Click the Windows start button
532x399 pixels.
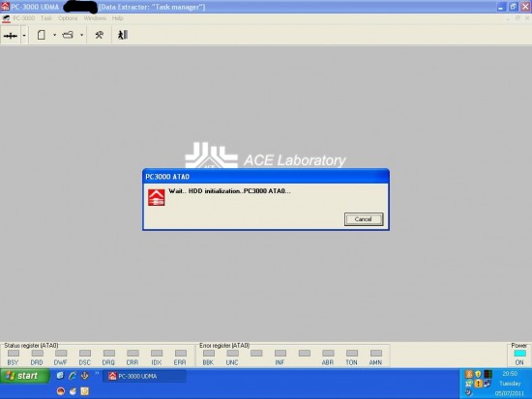pos(24,376)
